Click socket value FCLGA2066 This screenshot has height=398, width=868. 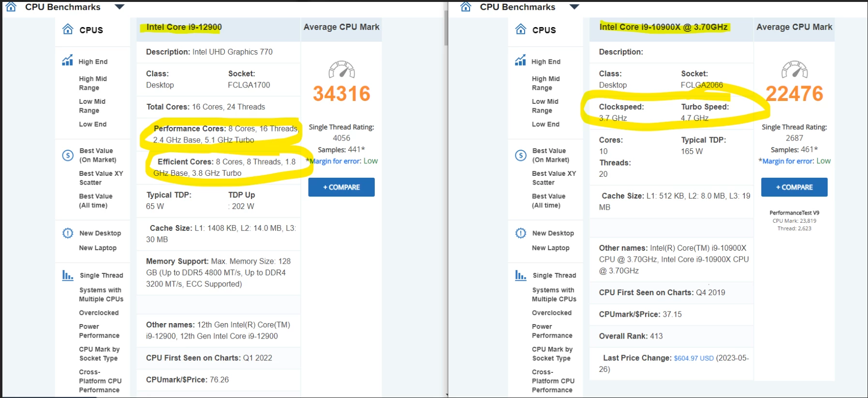(702, 85)
